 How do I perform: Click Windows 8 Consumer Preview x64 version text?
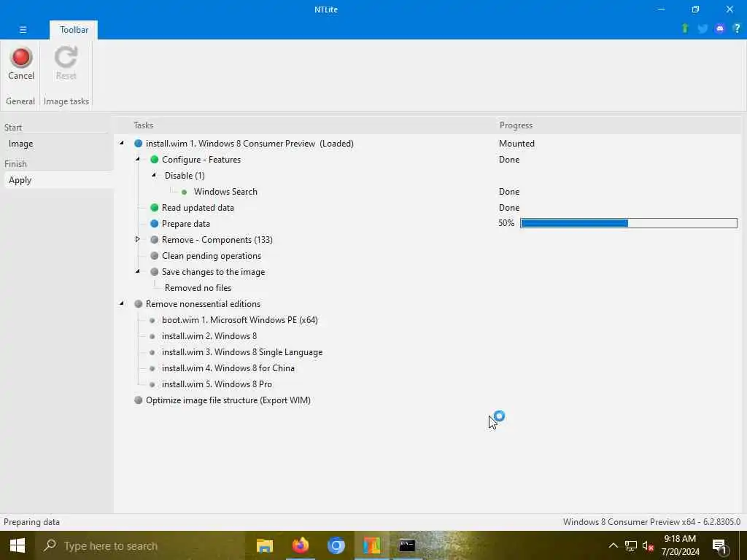click(x=651, y=522)
